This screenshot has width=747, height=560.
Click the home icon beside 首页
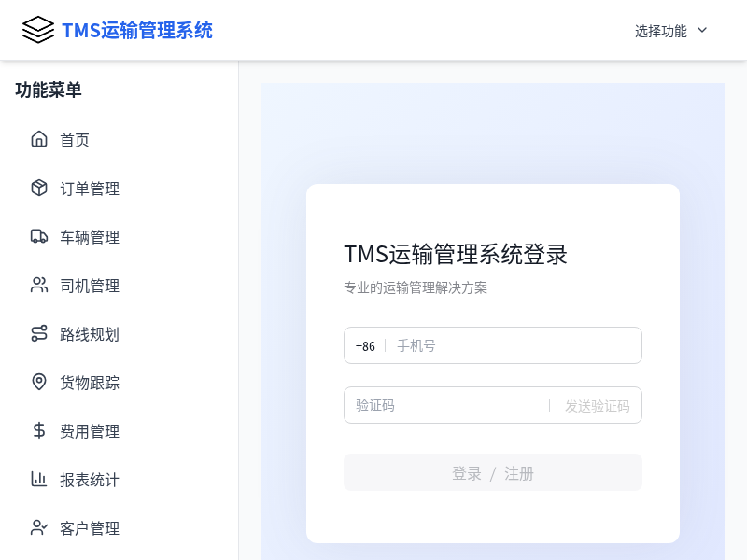[39, 139]
